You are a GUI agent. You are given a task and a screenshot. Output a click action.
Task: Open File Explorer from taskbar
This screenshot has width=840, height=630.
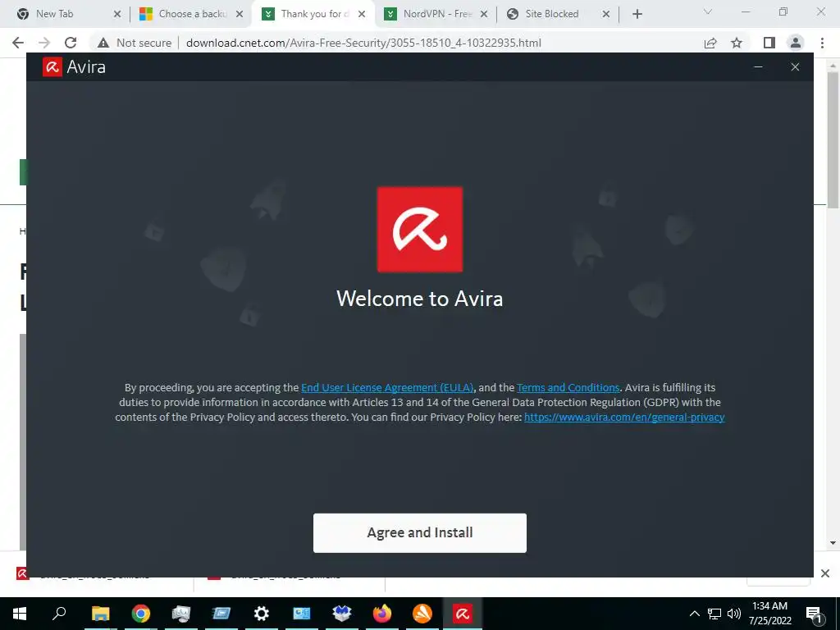click(x=100, y=614)
